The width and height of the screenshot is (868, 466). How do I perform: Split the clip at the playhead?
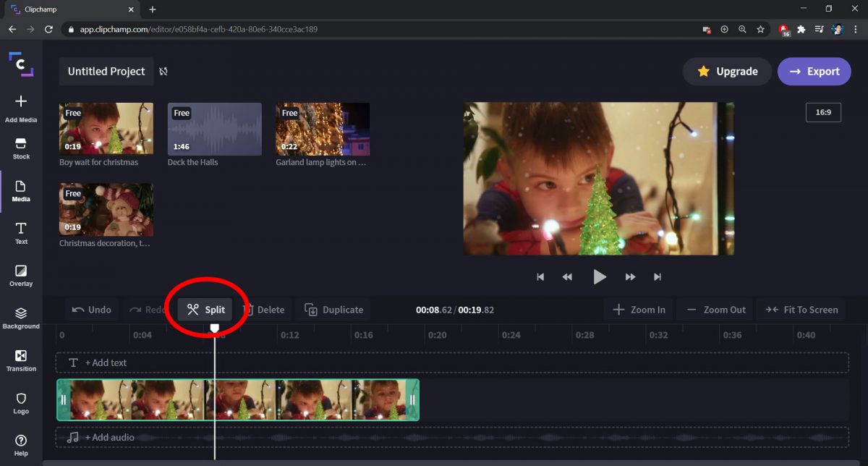(205, 309)
